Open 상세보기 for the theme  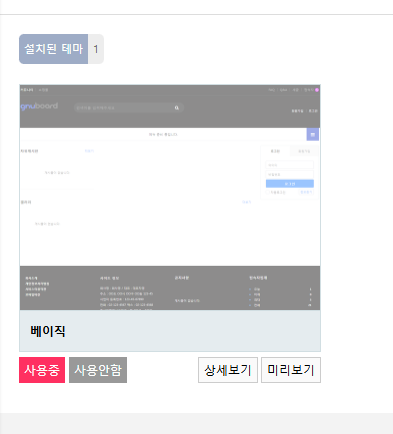point(228,370)
